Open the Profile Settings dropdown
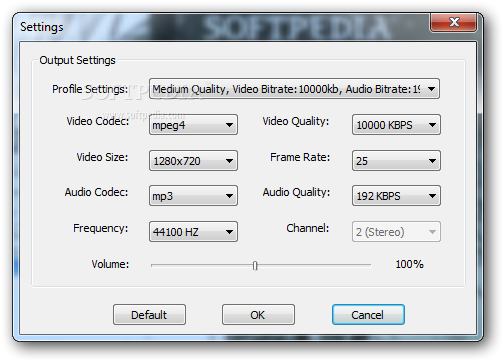 point(294,89)
